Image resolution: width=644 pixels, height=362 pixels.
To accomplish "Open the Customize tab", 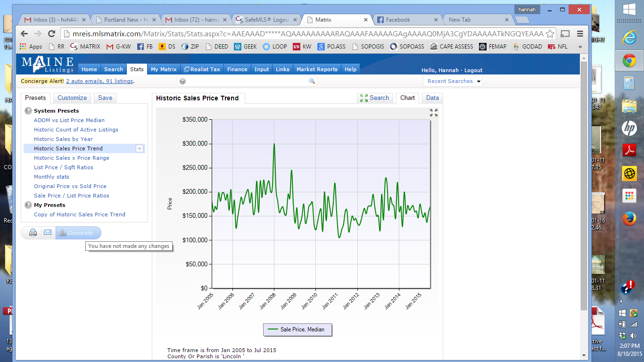I will click(72, 98).
